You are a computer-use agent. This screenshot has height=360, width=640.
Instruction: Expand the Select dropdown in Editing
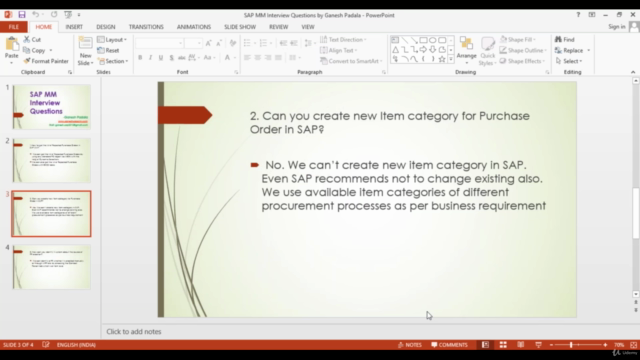[569, 61]
